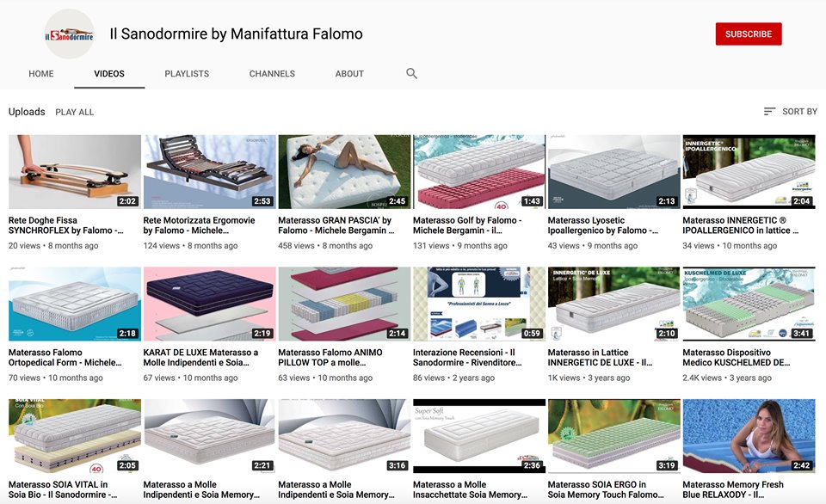
Task: Click title Materasso Golf by Falomo
Action: 467,225
